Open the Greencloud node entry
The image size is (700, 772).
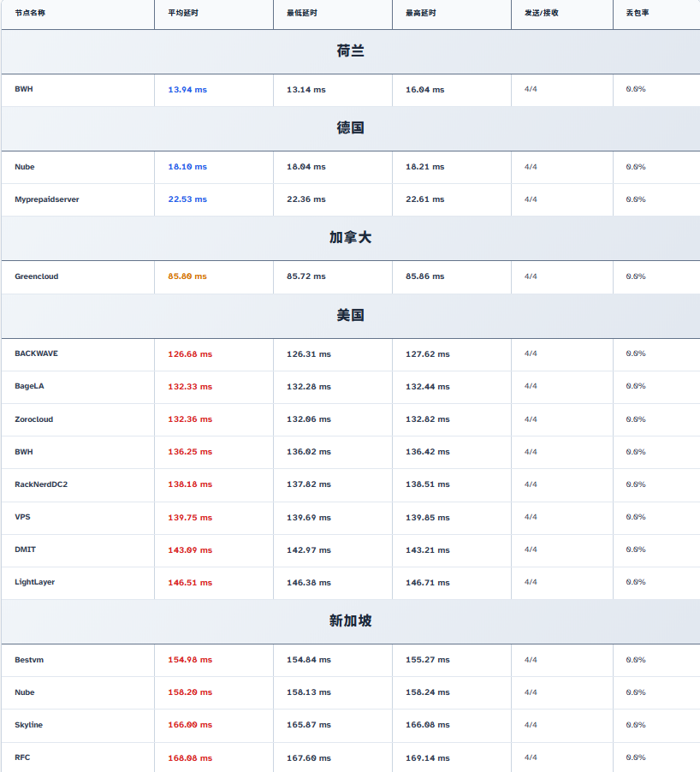click(37, 276)
